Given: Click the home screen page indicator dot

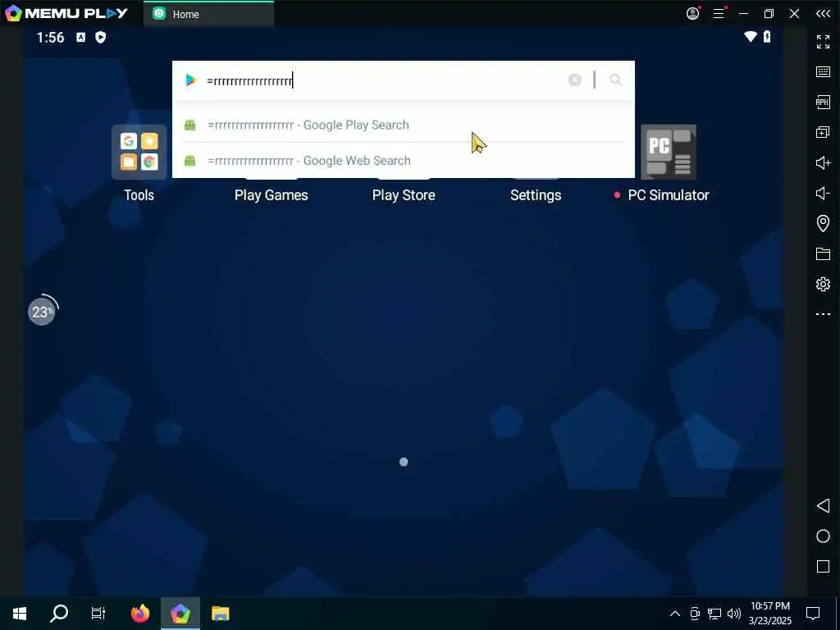Looking at the screenshot, I should click(x=404, y=462).
